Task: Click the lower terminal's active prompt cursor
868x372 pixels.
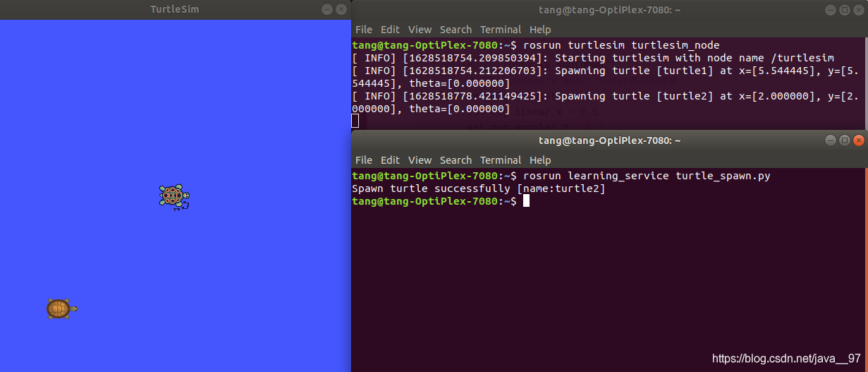Action: point(526,201)
